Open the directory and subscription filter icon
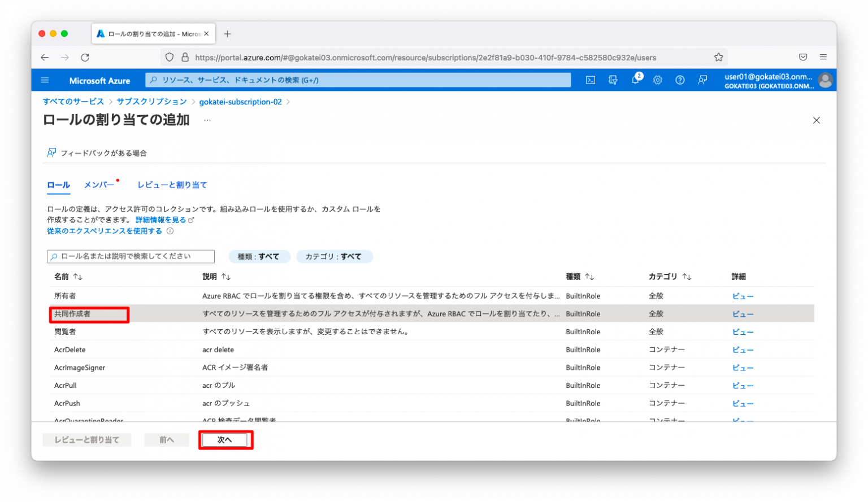The height and width of the screenshot is (502, 868). pyautogui.click(x=613, y=80)
